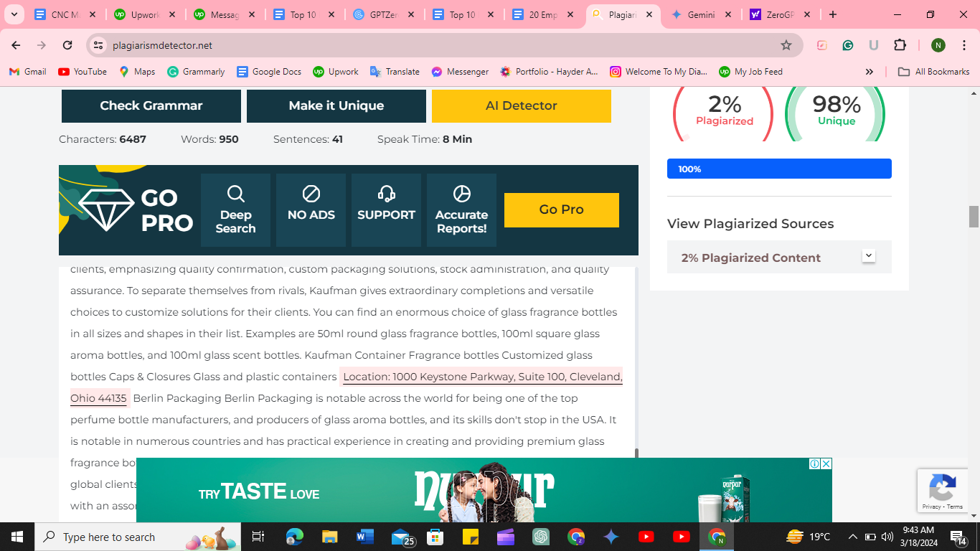
Task: Open Microsoft Store from taskbar
Action: (435, 537)
